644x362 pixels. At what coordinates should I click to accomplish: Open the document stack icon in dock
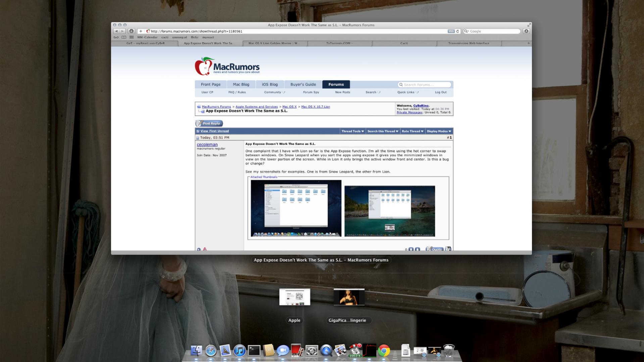coord(405,351)
